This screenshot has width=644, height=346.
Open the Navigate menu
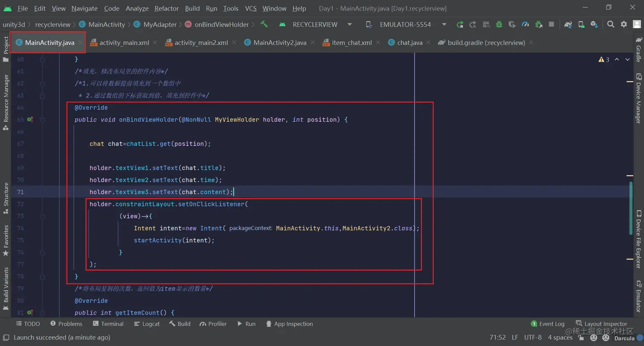(x=84, y=8)
